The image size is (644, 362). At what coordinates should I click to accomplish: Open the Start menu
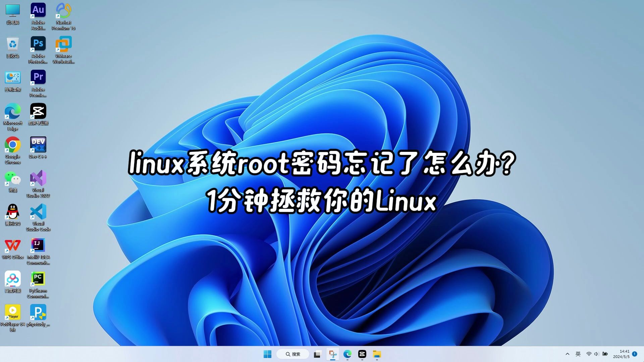pos(267,354)
